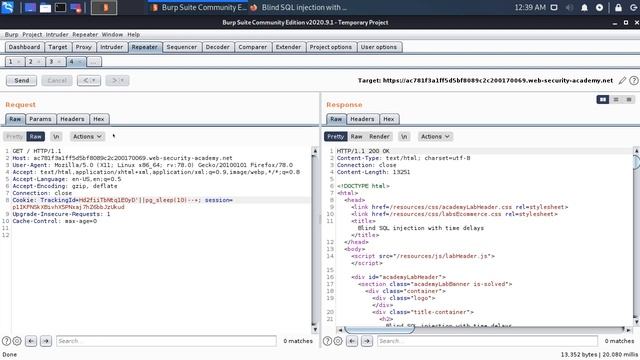Viewport: 640px width, 360px height.
Task: Open the Help menu
Action: (133, 35)
